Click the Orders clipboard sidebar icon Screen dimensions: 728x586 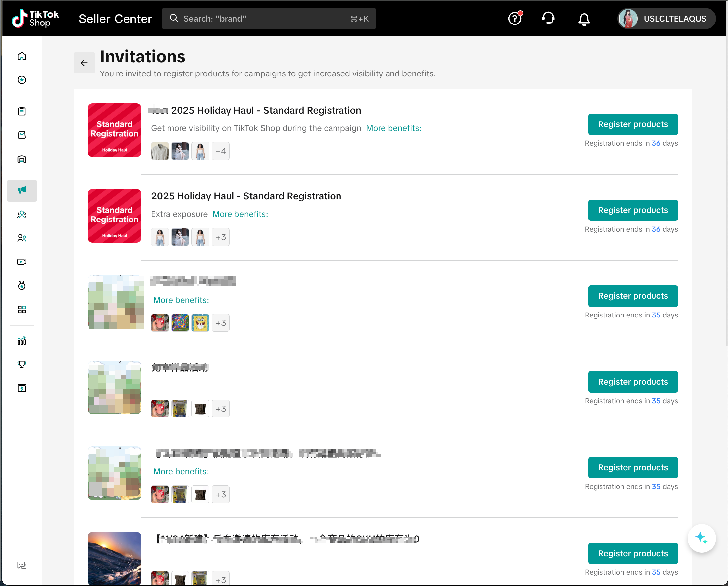coord(22,111)
